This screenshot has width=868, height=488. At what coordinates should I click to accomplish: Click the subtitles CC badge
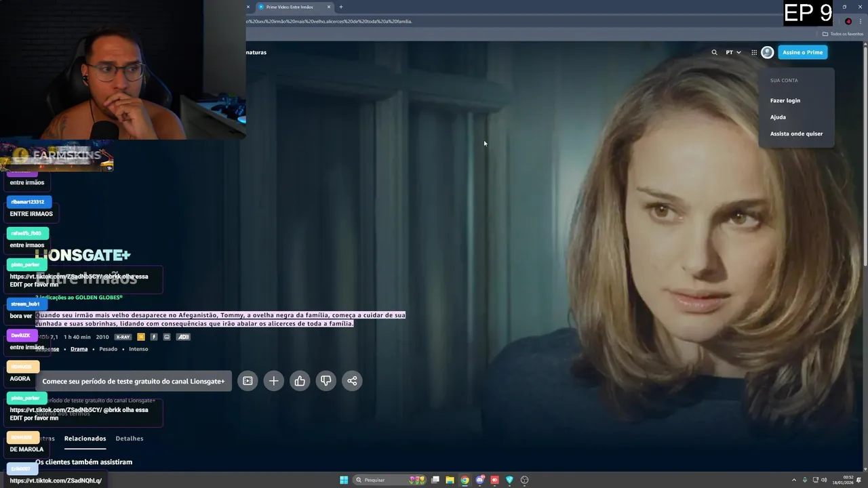click(x=167, y=337)
